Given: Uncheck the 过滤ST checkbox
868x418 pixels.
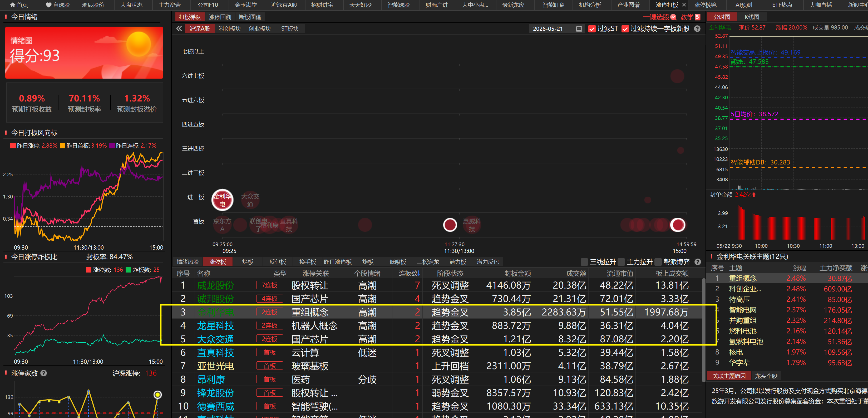Looking at the screenshot, I should coord(592,29).
